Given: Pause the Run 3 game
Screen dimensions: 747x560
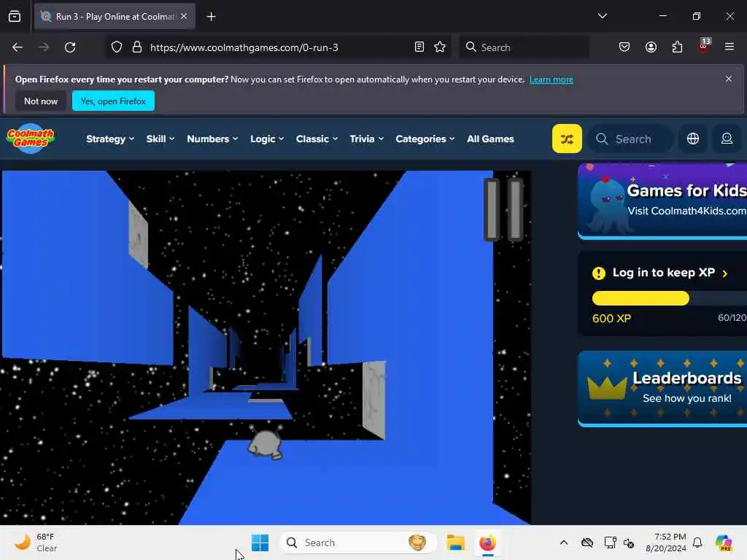Looking at the screenshot, I should click(x=503, y=209).
